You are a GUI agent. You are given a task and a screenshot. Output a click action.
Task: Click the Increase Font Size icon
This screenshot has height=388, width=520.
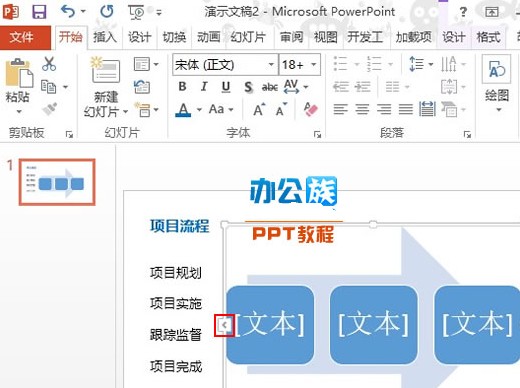pos(259,109)
